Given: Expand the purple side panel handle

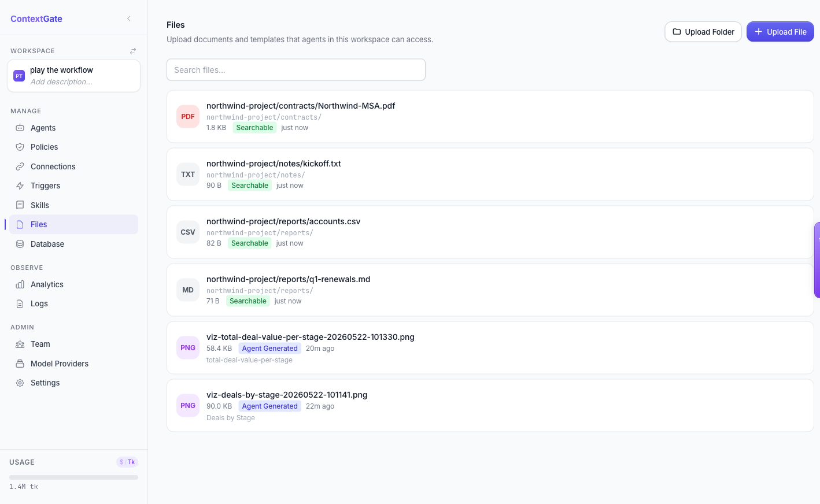Looking at the screenshot, I should click(817, 260).
